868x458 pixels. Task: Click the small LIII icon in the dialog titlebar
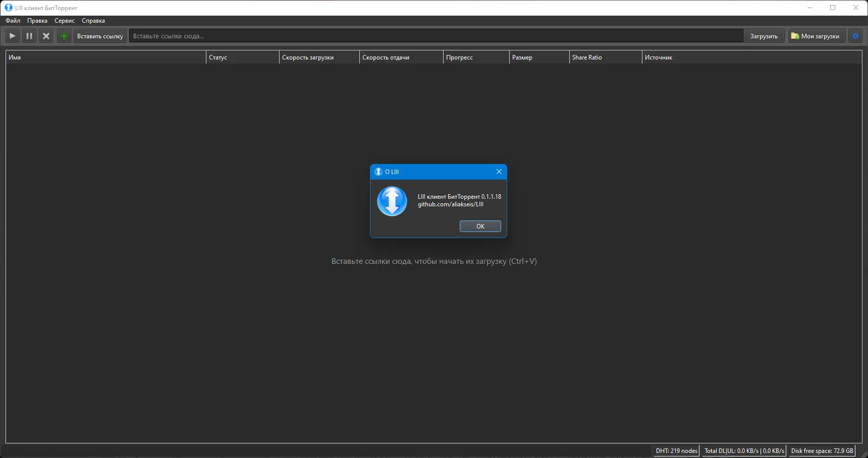click(x=378, y=171)
